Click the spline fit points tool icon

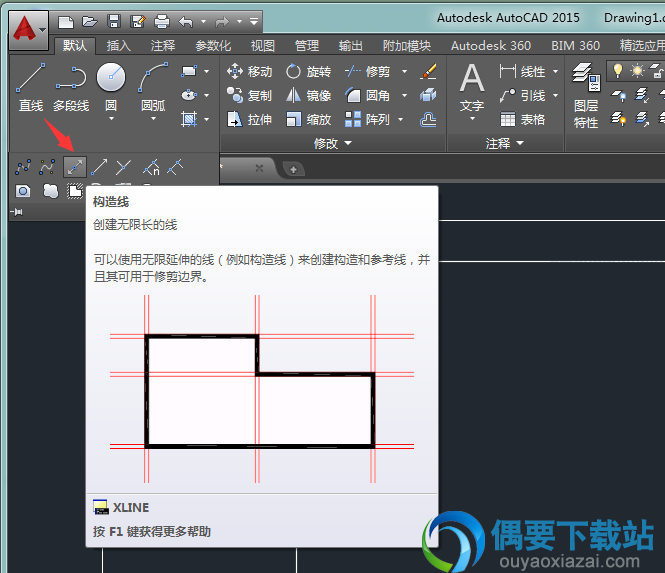coord(23,167)
